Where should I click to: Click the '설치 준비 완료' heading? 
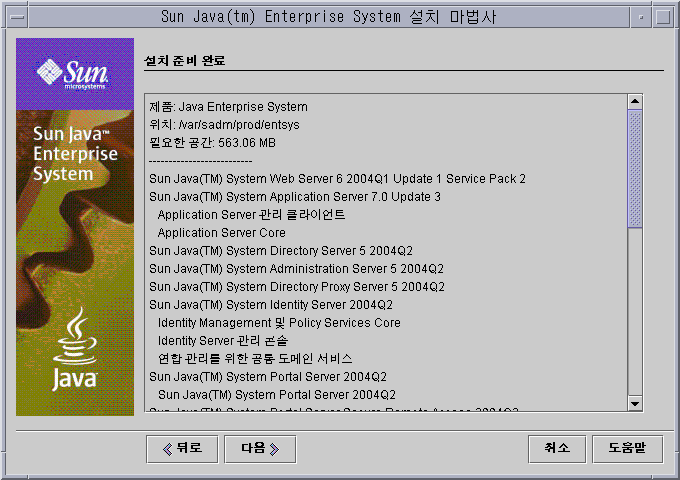click(x=185, y=61)
